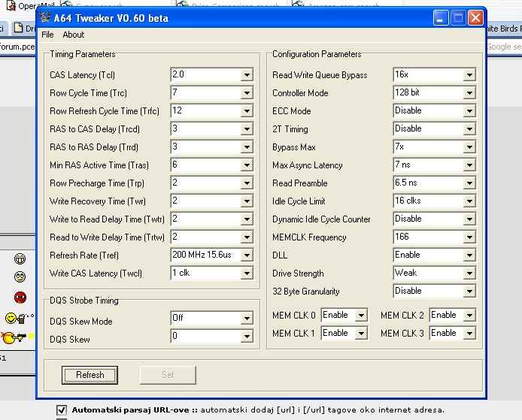Image resolution: width=522 pixels, height=420 pixels.
Task: Click the A64 Tweaker title bar icon
Action: tap(44, 18)
